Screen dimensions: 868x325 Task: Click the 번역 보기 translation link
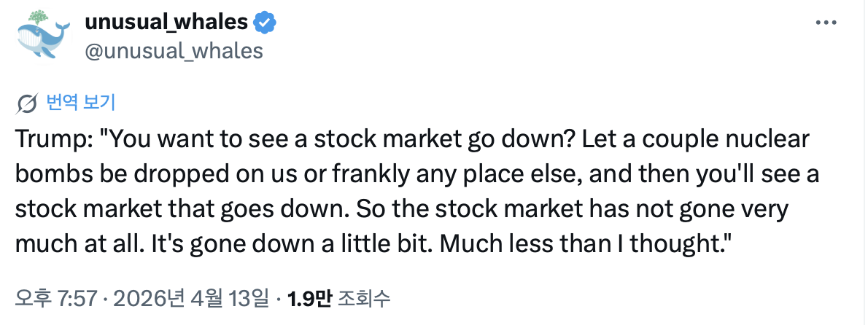point(80,103)
